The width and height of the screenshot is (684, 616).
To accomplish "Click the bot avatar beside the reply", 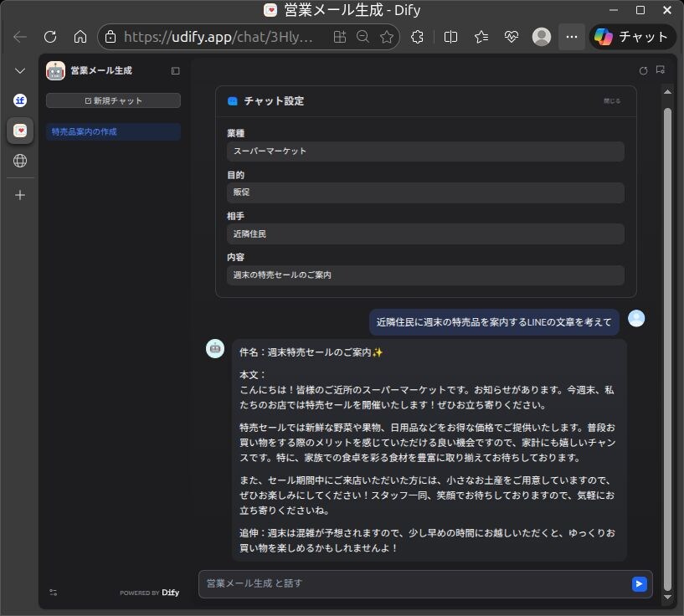I will tap(215, 348).
